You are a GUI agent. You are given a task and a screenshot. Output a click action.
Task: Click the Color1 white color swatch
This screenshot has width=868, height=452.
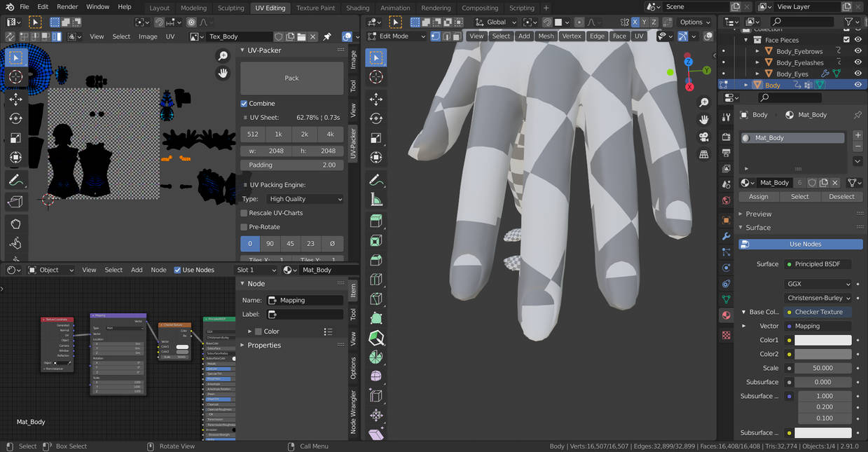point(823,340)
